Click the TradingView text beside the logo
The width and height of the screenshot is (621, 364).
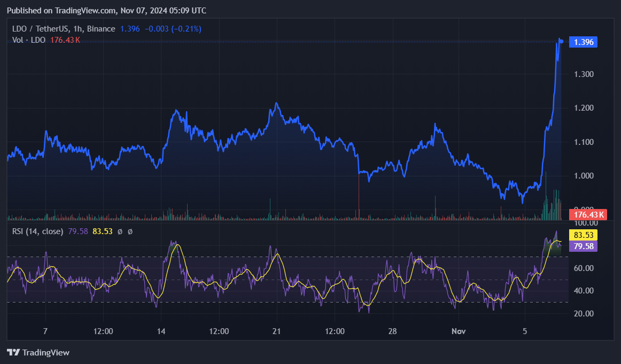[x=45, y=352]
